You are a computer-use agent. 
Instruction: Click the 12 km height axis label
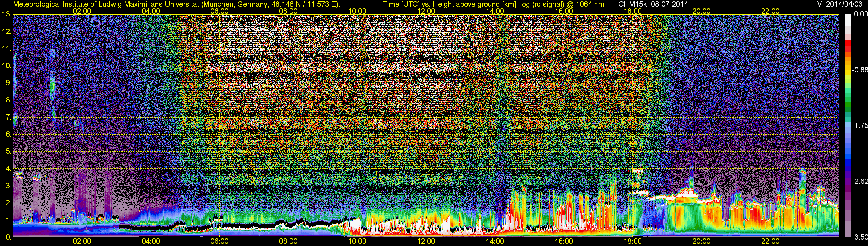[6, 32]
